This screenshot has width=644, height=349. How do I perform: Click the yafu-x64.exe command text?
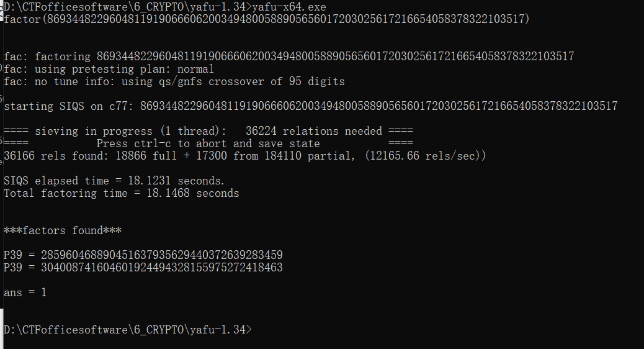tap(289, 6)
